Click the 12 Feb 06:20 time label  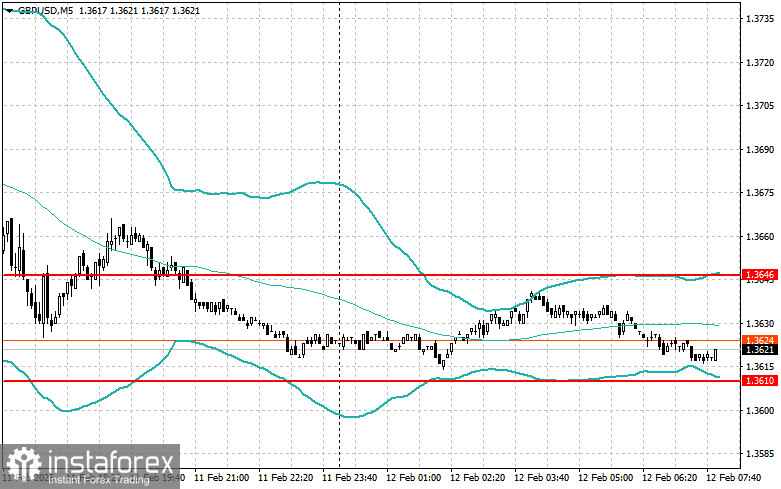click(x=669, y=478)
